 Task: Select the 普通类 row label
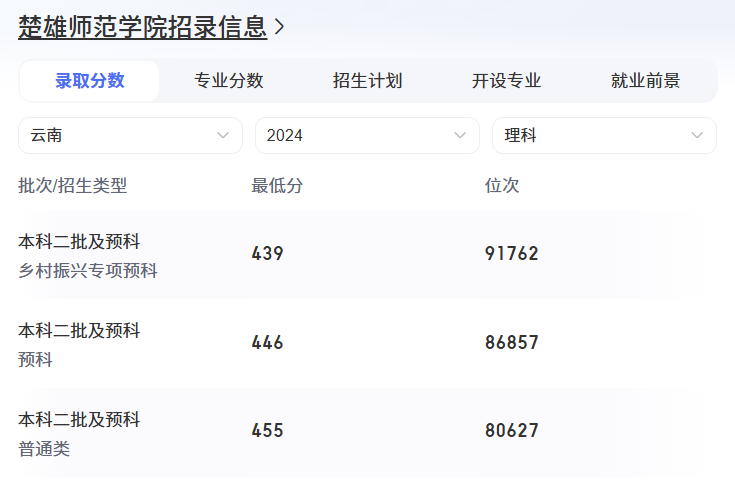tap(44, 449)
